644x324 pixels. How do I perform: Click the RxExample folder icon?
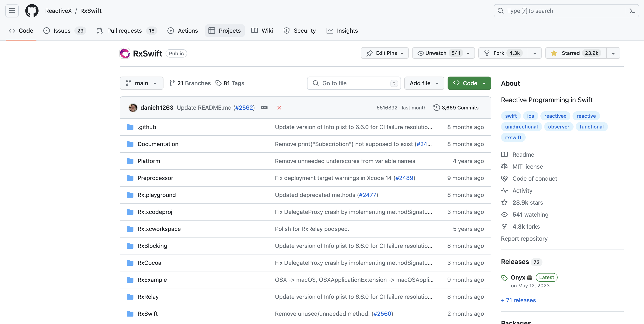tap(130, 280)
